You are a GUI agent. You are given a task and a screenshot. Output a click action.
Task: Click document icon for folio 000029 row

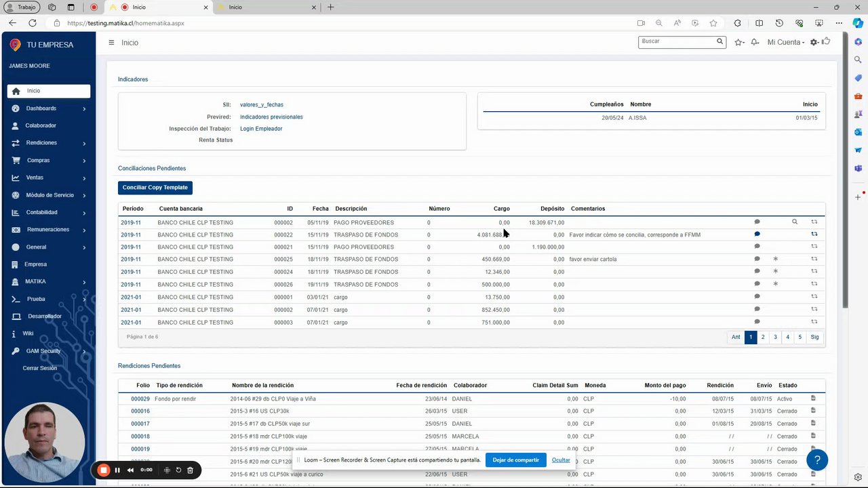813,399
